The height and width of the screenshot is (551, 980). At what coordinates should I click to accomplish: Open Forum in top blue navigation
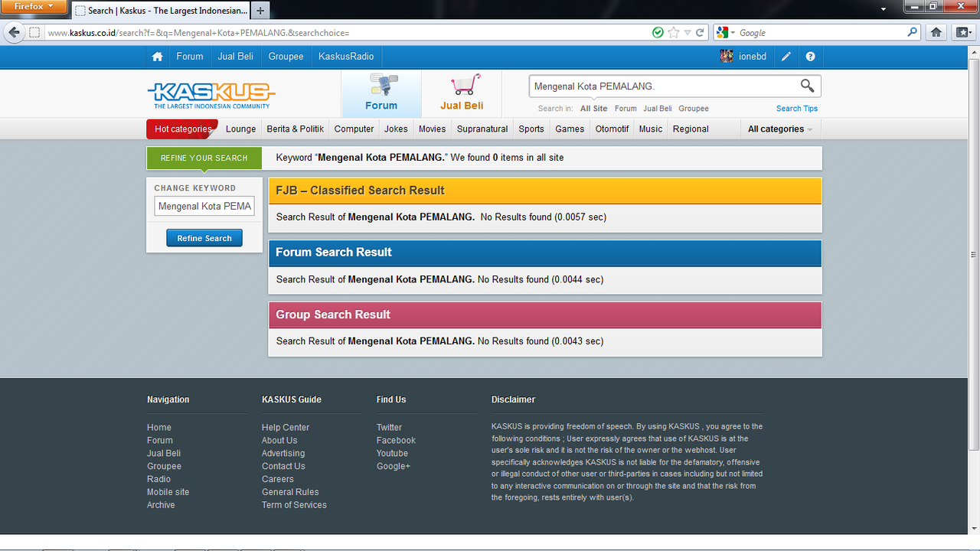point(190,57)
